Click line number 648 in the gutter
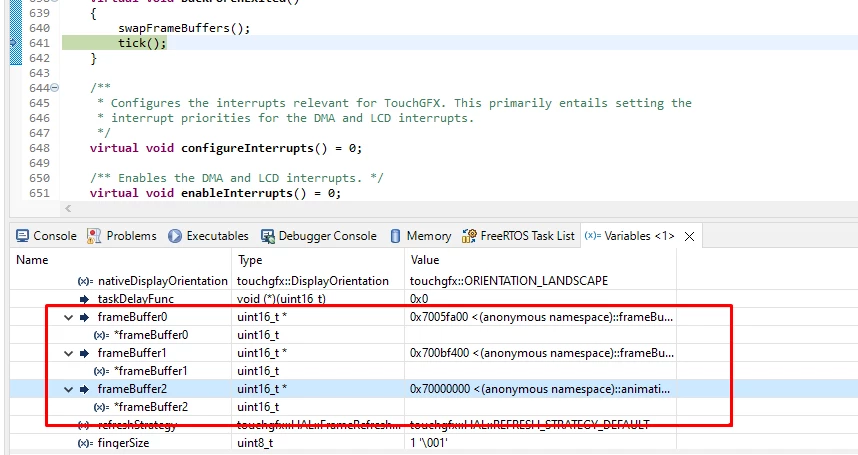The image size is (858, 455). coord(39,148)
